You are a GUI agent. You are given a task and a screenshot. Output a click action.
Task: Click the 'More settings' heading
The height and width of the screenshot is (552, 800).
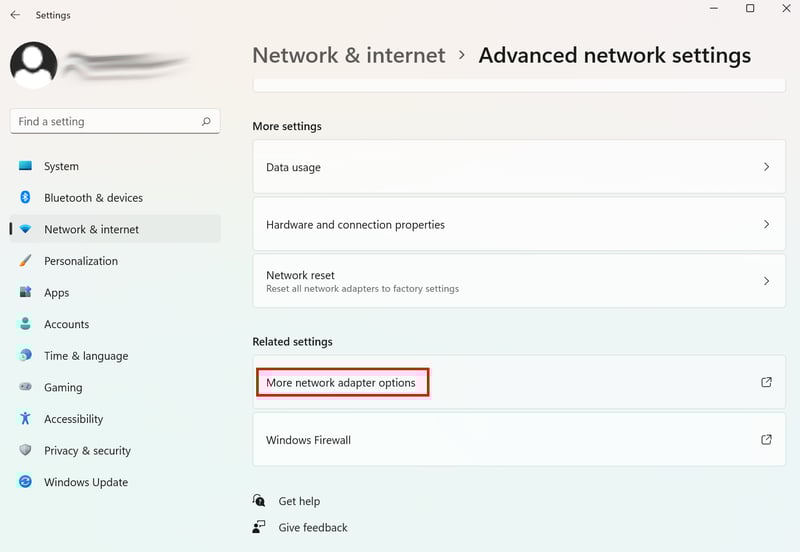tap(287, 126)
